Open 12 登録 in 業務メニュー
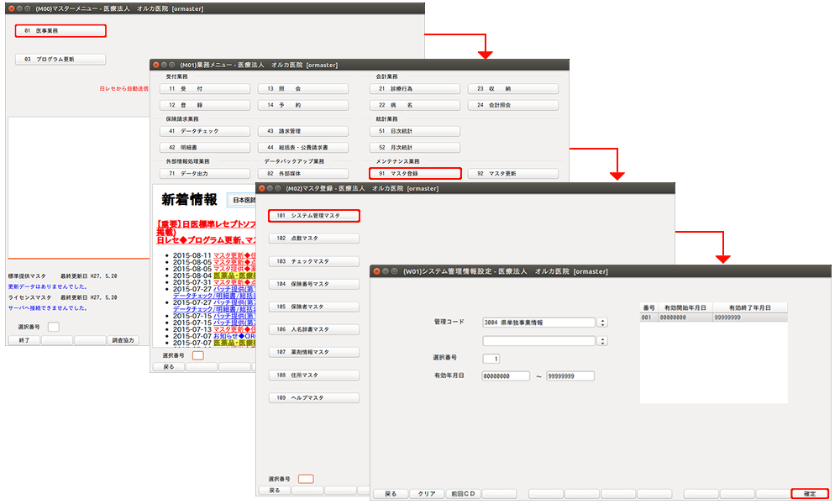Screen dimensions: 840x504 [205, 105]
